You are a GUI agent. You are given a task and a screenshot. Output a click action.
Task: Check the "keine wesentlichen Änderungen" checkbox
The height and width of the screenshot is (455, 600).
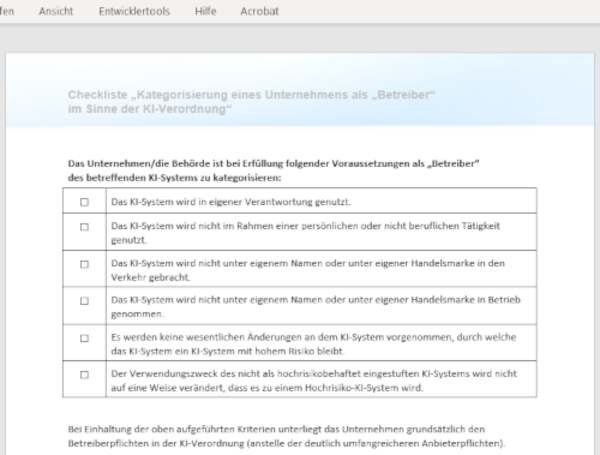84,338
